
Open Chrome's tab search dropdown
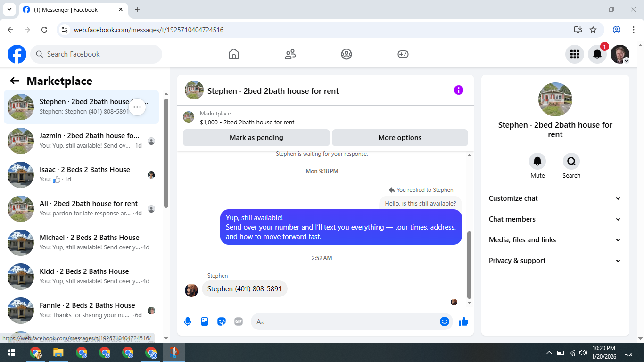click(9, 9)
